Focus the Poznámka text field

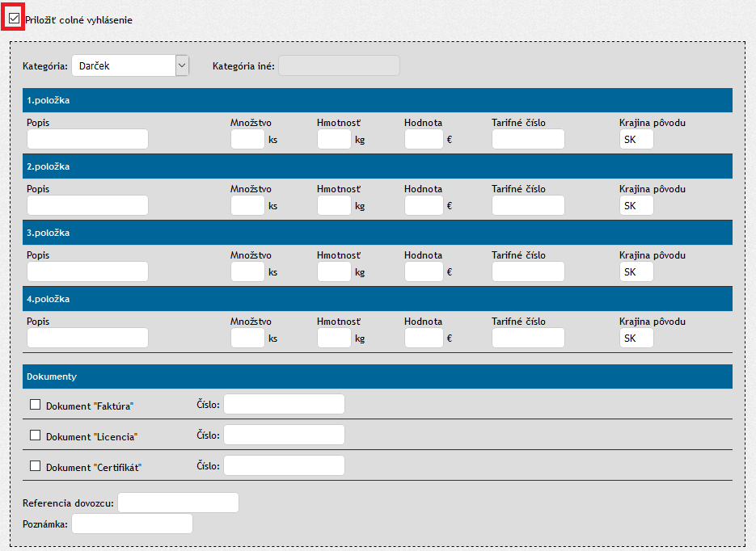tap(132, 524)
